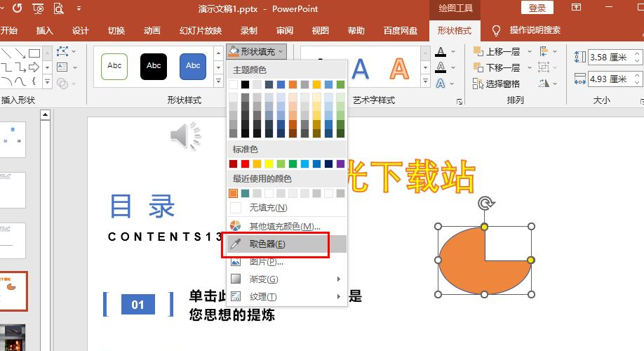The image size is (644, 351).
Task: Select the right block arrow shape
Action: point(34,67)
